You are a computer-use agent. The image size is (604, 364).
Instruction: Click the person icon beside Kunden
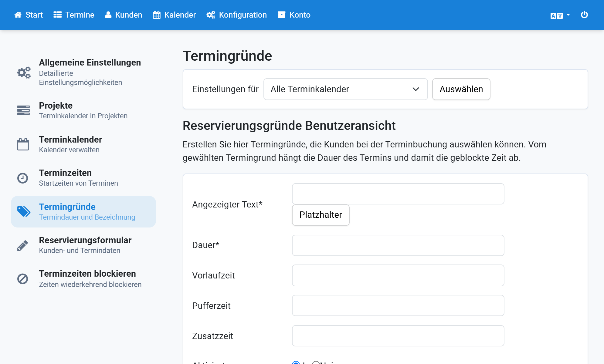[108, 15]
